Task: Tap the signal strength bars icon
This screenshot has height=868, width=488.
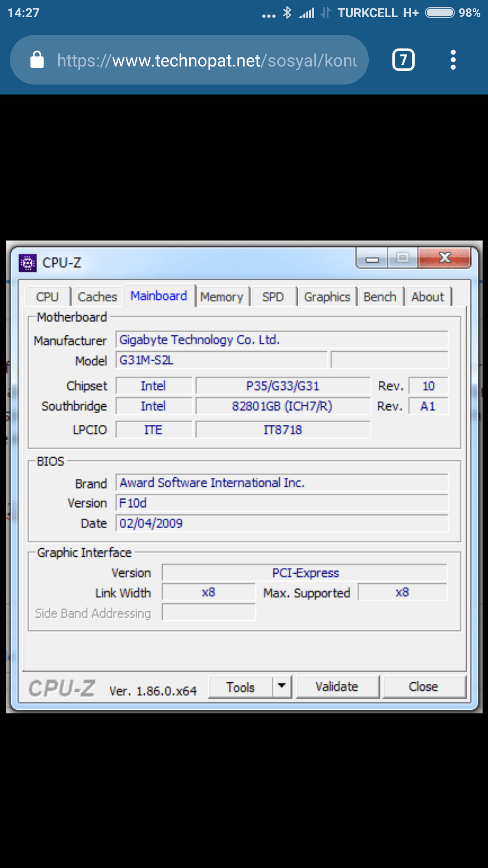Action: pos(307,13)
